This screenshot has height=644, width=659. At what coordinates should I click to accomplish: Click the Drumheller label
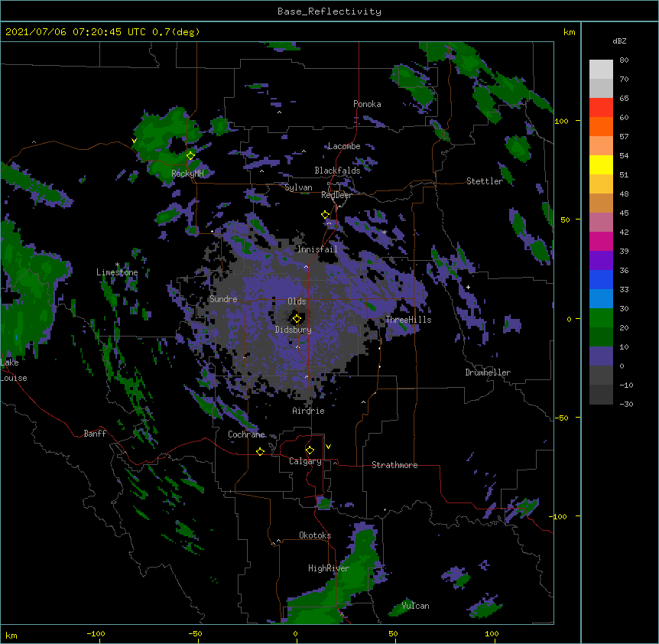(488, 372)
